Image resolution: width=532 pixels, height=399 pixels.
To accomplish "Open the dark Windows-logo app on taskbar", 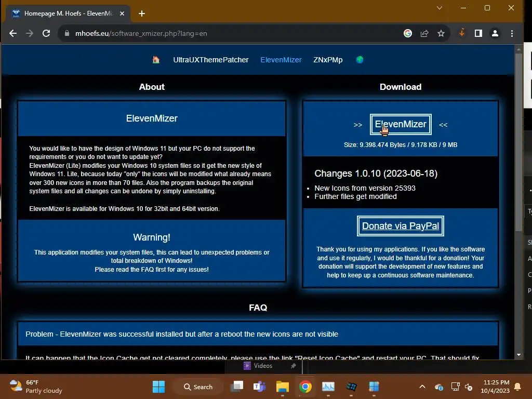I will pos(351,387).
